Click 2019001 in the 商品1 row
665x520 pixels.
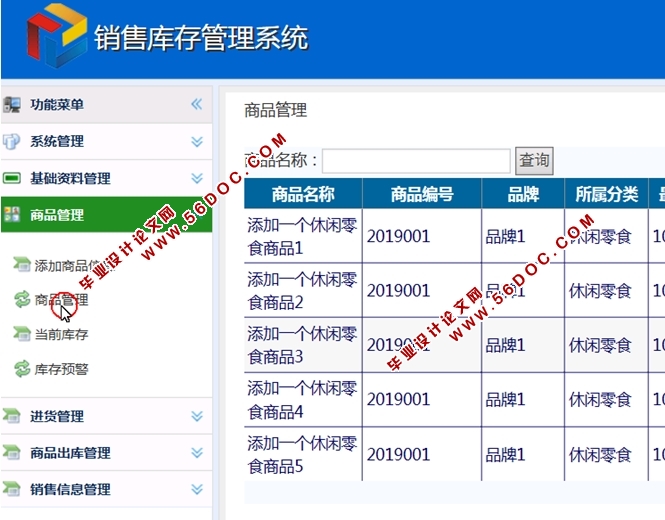coord(399,236)
